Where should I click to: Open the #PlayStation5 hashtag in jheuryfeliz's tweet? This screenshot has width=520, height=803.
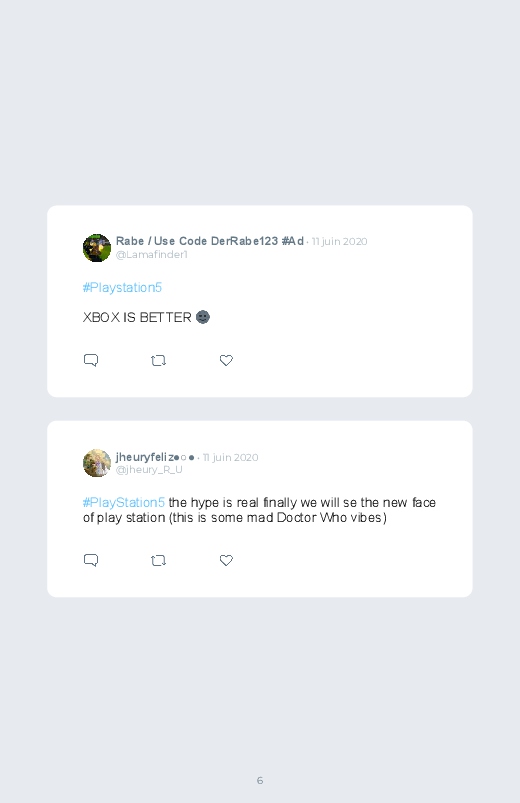click(124, 502)
